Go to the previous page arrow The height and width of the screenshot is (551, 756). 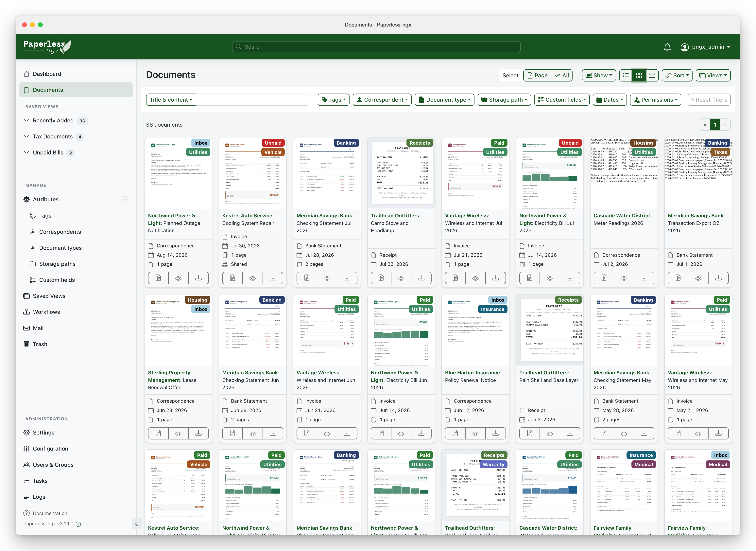(705, 125)
